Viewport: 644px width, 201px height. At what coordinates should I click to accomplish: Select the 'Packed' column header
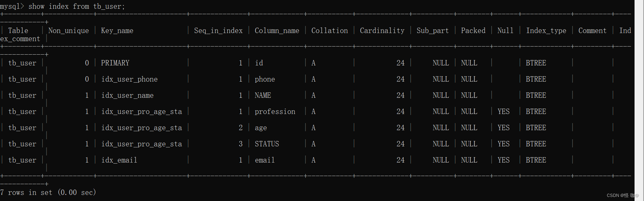point(473,31)
